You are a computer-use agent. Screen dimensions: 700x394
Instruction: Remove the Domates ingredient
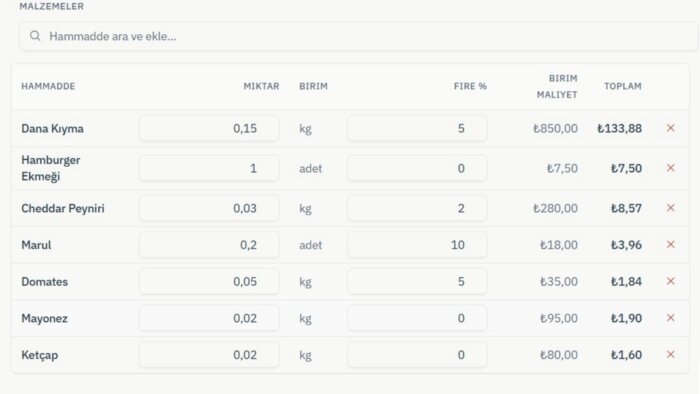671,281
